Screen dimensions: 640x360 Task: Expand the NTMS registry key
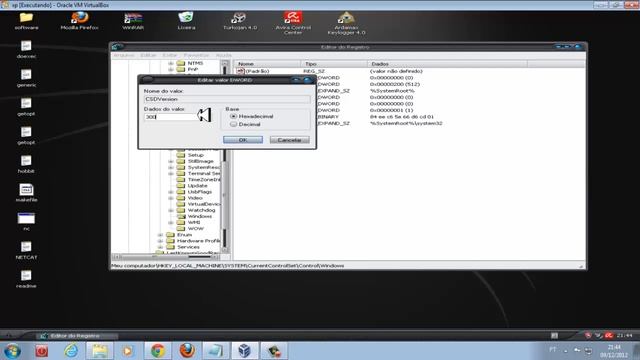click(x=171, y=63)
